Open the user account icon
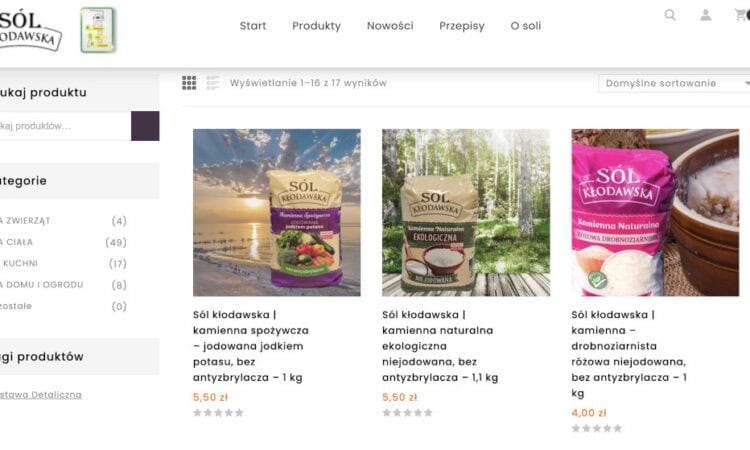The height and width of the screenshot is (450, 750). tap(706, 15)
